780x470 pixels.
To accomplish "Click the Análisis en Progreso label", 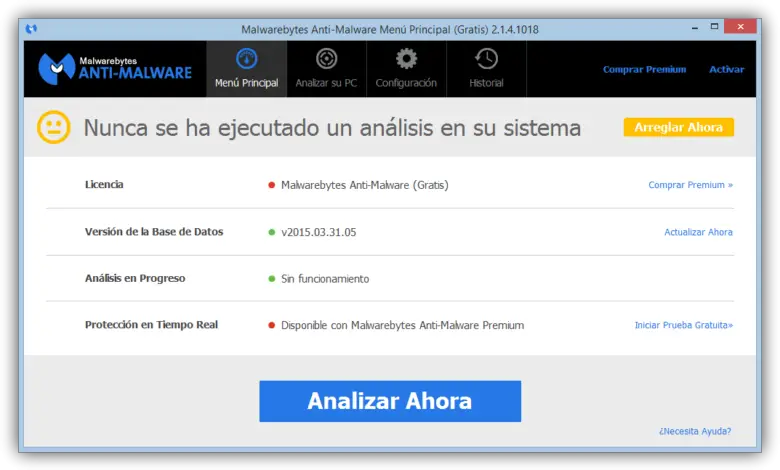I will click(135, 279).
